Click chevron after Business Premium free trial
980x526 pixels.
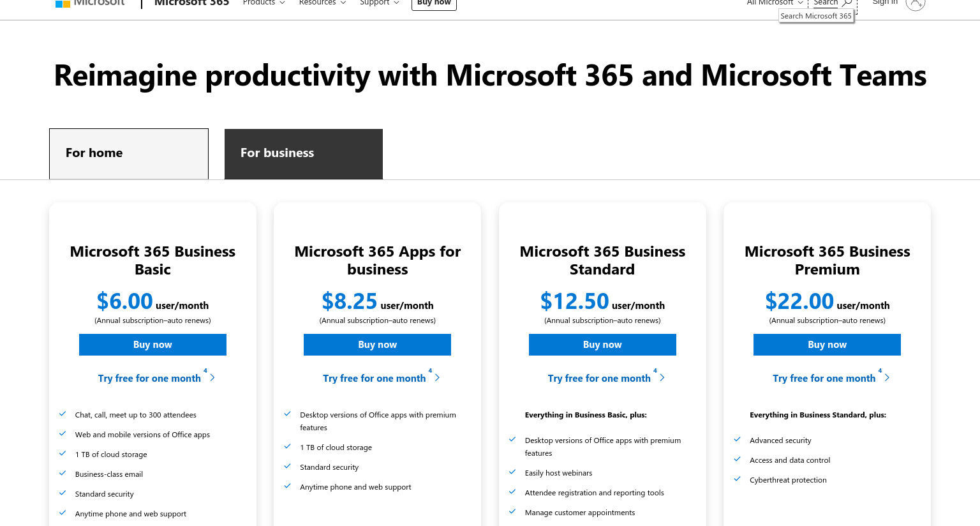[x=887, y=377]
